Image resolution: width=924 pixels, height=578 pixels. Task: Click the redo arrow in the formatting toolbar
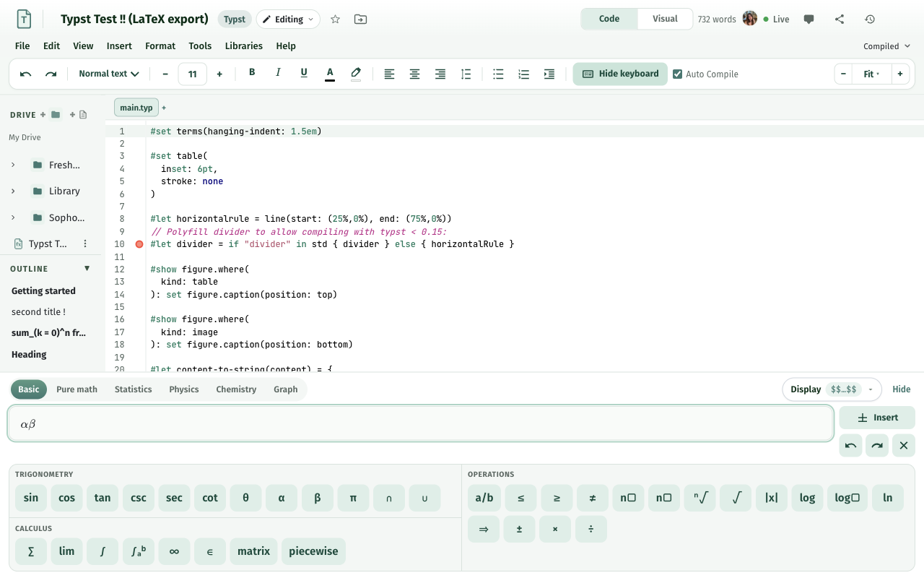click(x=51, y=74)
